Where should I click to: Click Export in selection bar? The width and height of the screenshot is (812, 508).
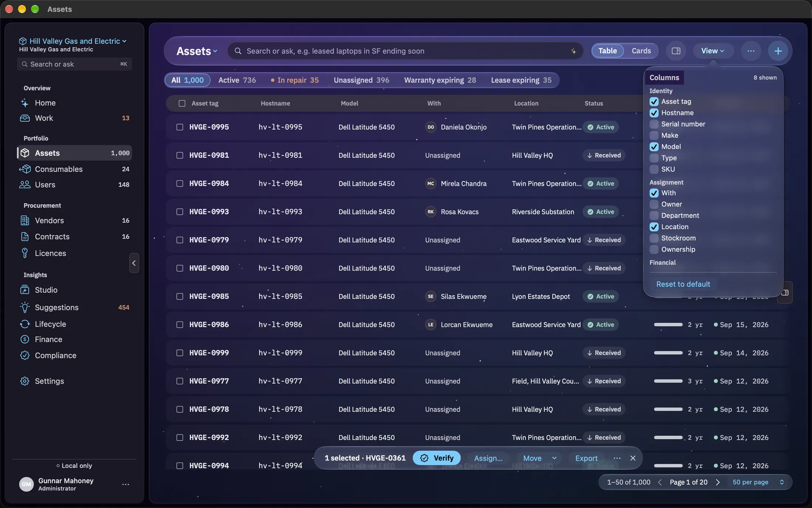[x=586, y=458]
